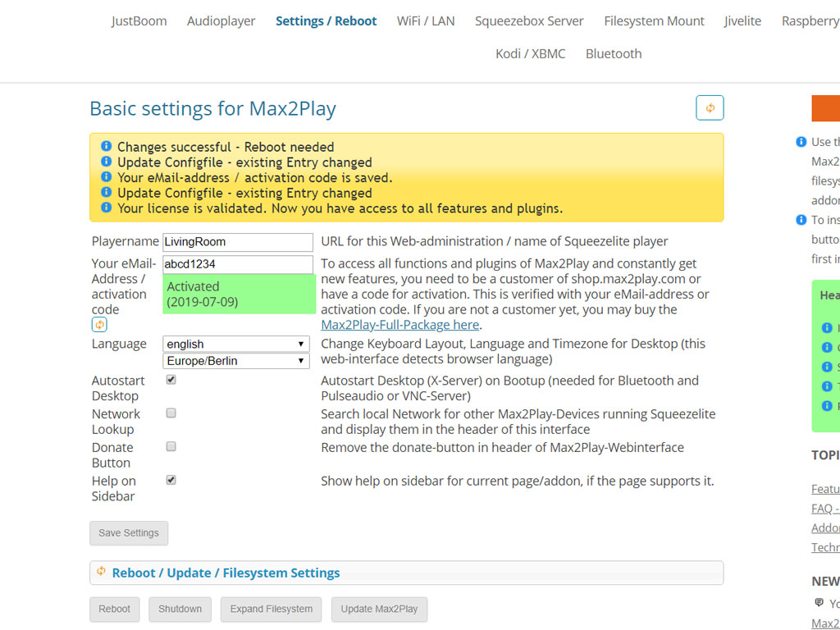Screen dimensions: 840x630
Task: Expand Reboot / Update / Filesystem Settings section
Action: tap(407, 573)
